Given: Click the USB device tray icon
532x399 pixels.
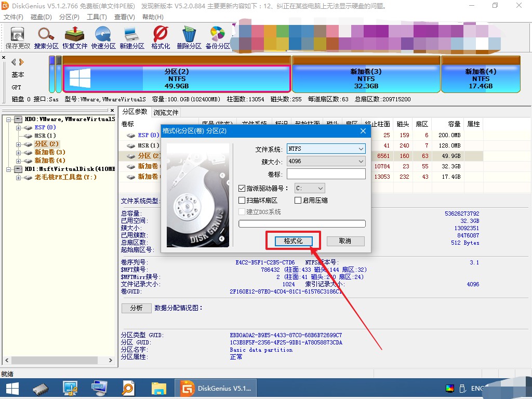Looking at the screenshot, I should [x=462, y=389].
